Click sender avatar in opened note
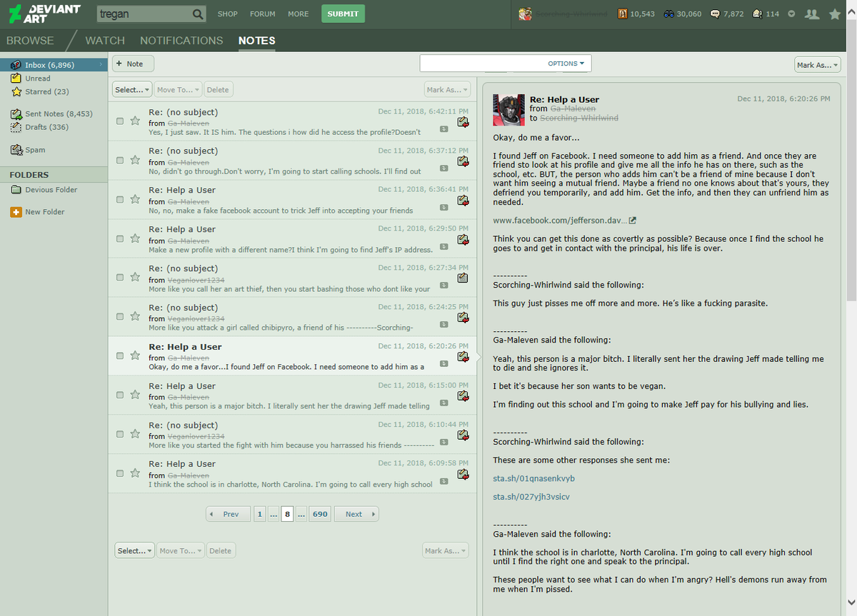The image size is (857, 616). [x=509, y=110]
